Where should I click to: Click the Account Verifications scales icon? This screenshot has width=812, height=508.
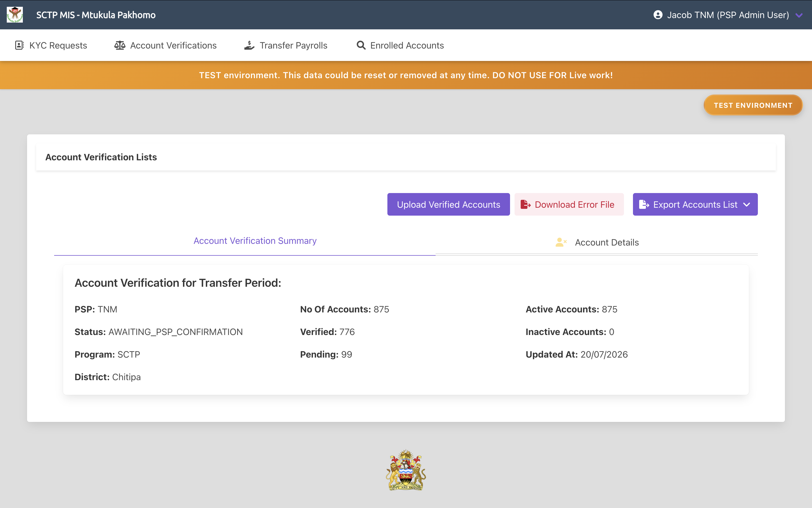click(120, 45)
